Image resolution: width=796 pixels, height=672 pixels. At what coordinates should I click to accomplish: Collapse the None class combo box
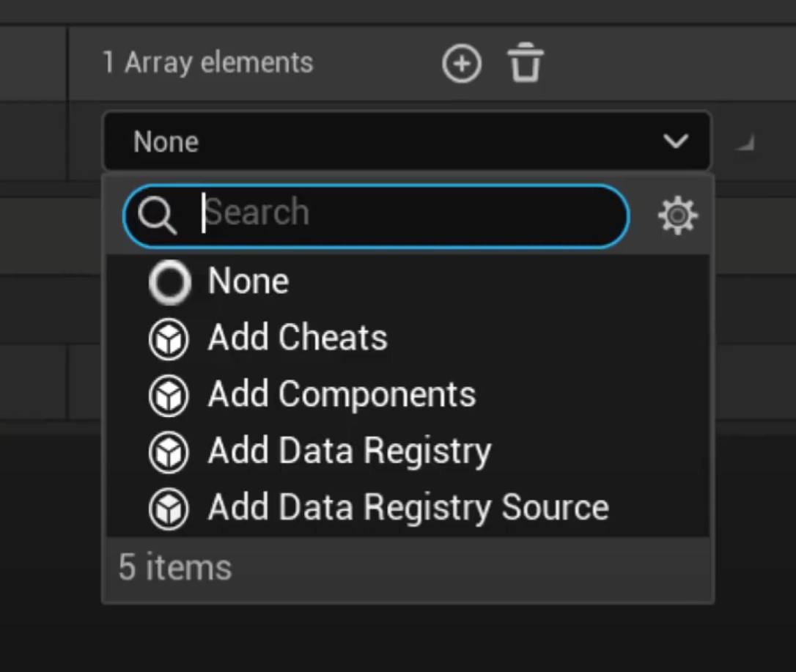pyautogui.click(x=407, y=141)
